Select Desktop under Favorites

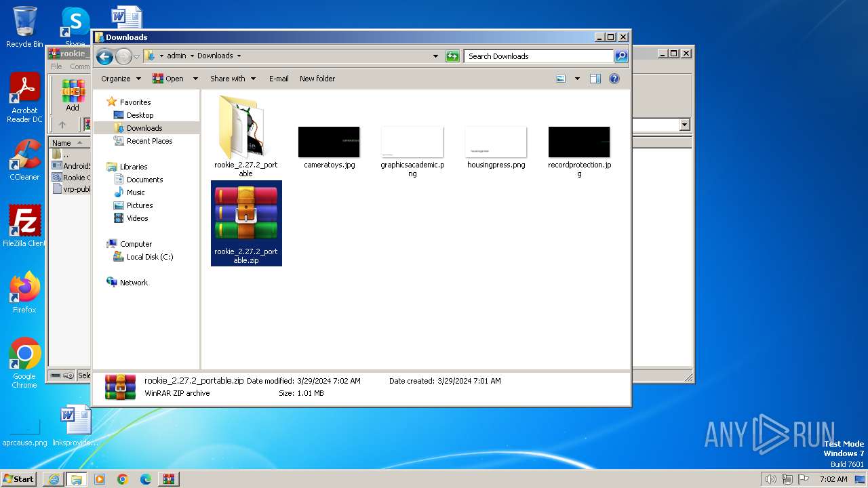pyautogui.click(x=140, y=115)
